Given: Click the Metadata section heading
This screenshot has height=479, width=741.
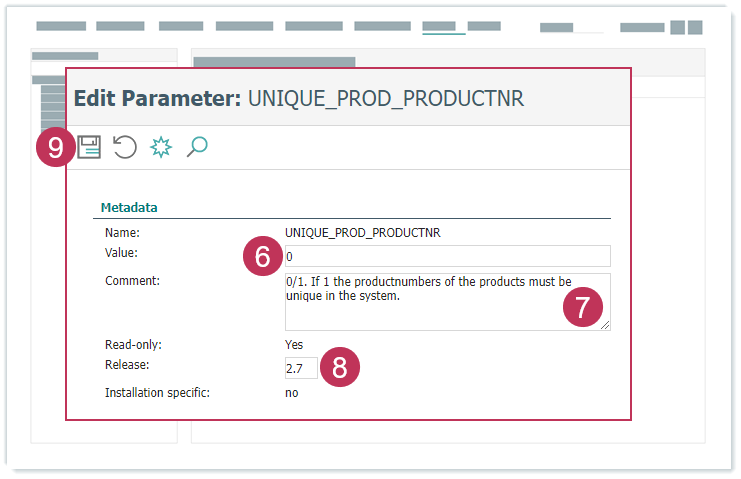Looking at the screenshot, I should 129,208.
